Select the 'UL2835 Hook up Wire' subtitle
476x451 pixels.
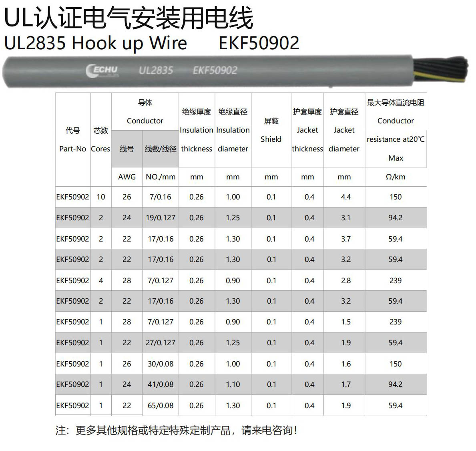(95, 43)
